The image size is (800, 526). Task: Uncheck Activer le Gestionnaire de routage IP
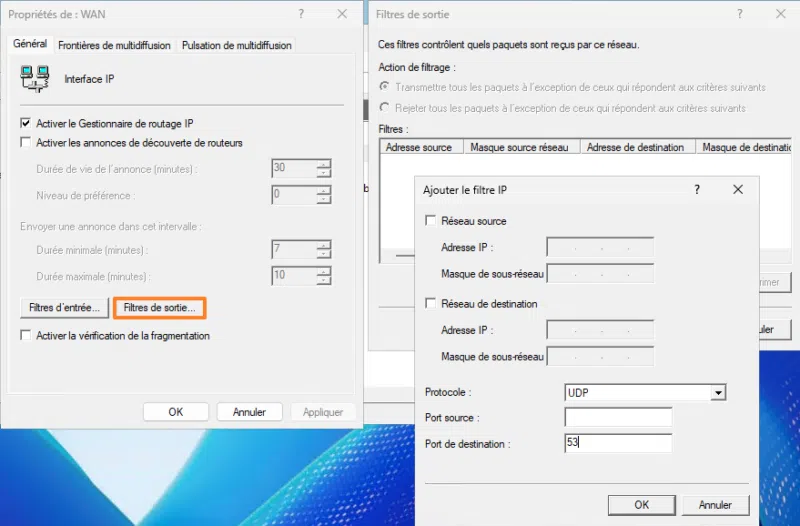point(26,123)
